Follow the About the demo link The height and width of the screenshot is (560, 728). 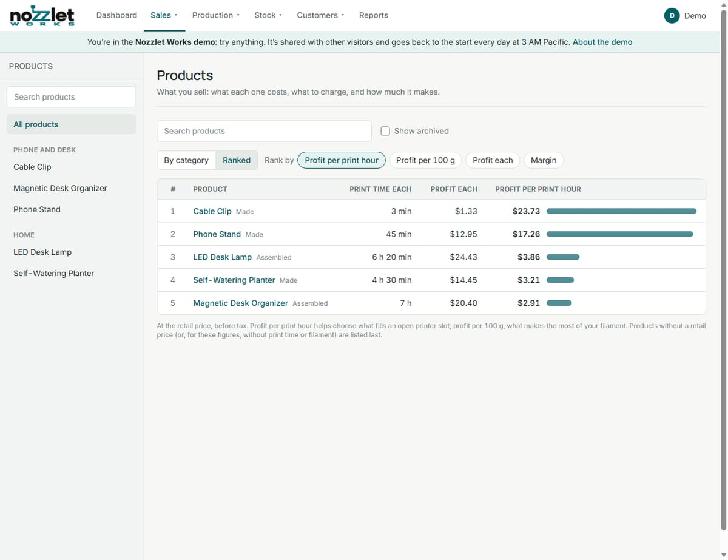coord(602,42)
